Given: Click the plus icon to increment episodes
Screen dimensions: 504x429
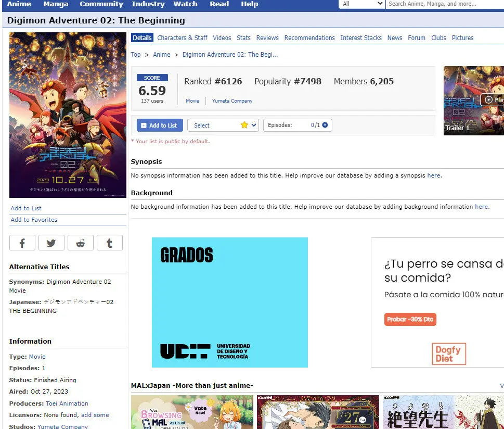Looking at the screenshot, I should (325, 125).
